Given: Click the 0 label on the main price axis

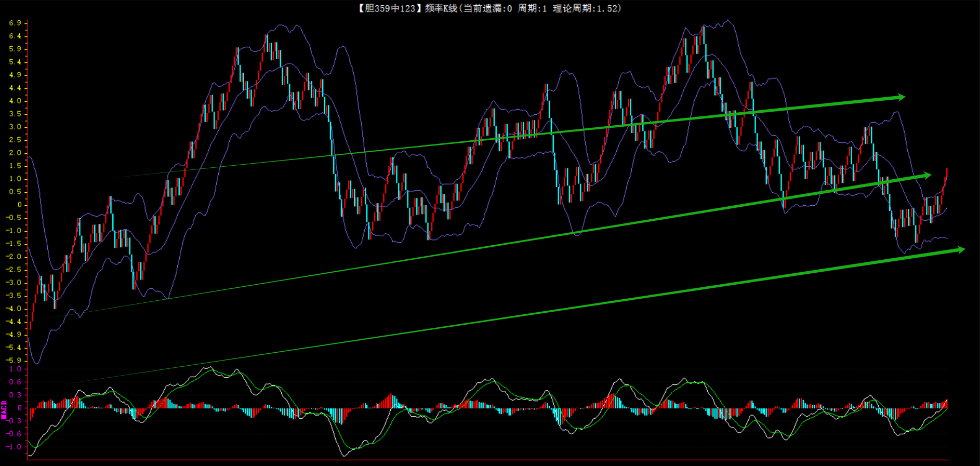Looking at the screenshot, I should coord(19,205).
